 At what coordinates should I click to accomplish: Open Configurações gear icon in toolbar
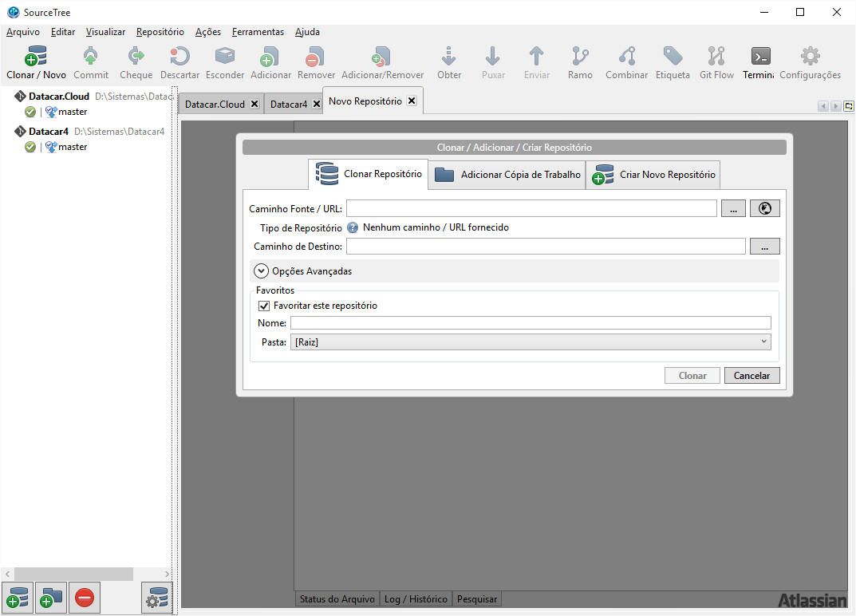[x=811, y=56]
